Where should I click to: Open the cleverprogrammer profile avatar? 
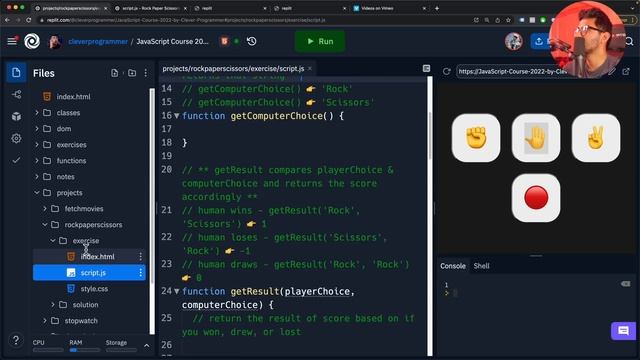(55, 42)
